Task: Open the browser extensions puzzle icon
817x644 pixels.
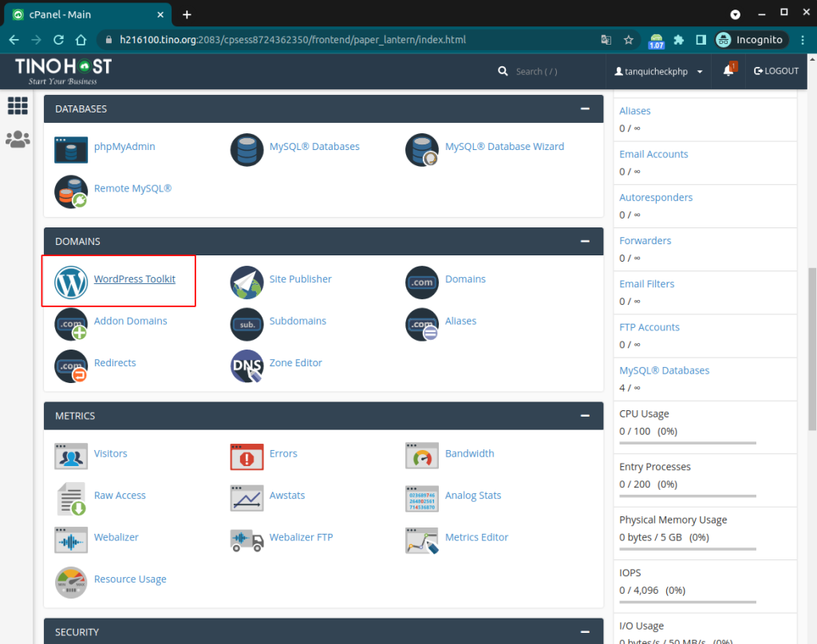Action: pos(678,40)
